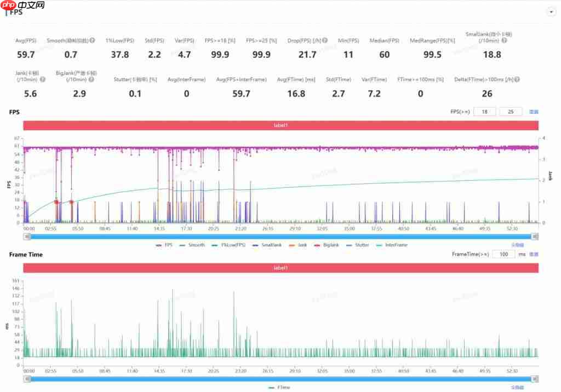Screen dimensions: 561x392
Task: Click the reset link beside FPS threshold inputs
Action: pyautogui.click(x=534, y=112)
